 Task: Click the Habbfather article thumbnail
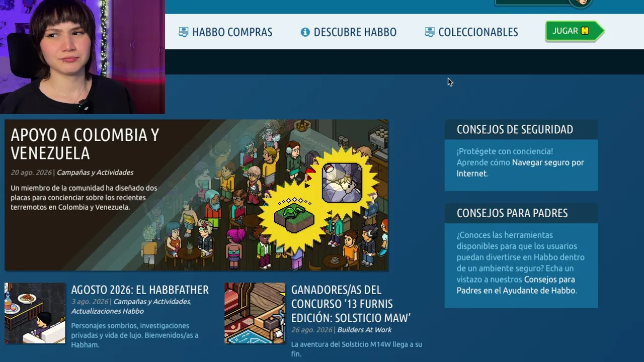35,313
